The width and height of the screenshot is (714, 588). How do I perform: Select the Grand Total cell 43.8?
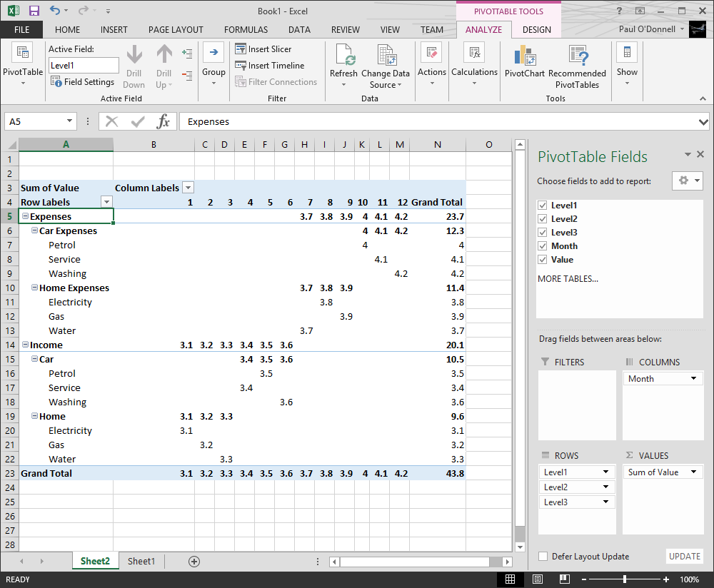pyautogui.click(x=438, y=473)
